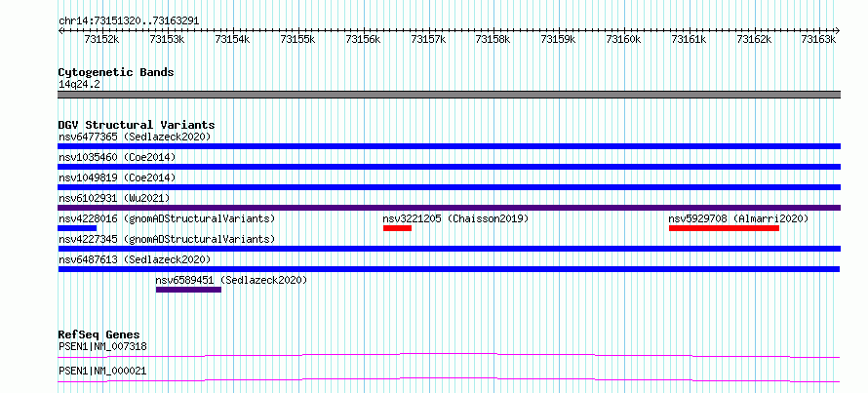Click the PSEN1|NM_000021 magenta gene line
Image resolution: width=868 pixels, height=393 pixels.
(449, 379)
